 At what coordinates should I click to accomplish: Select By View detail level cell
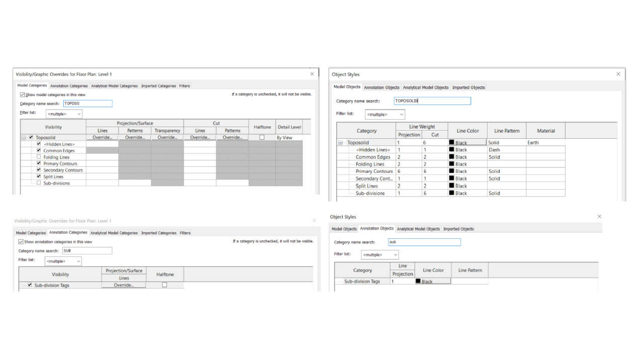[x=289, y=137]
